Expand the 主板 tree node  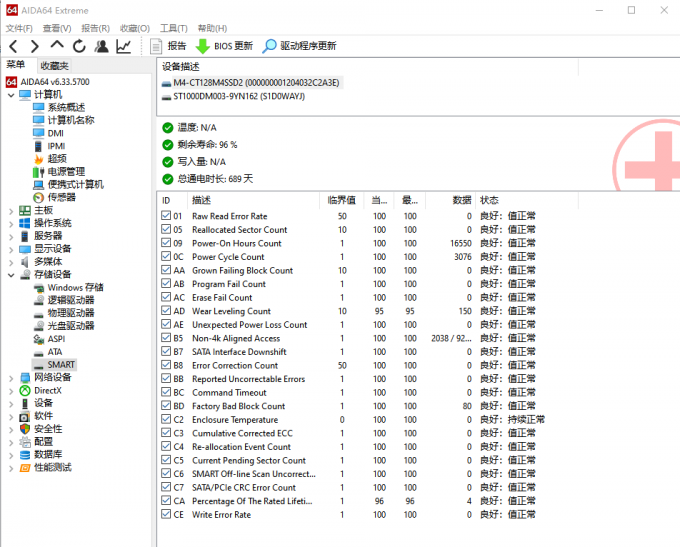click(10, 210)
